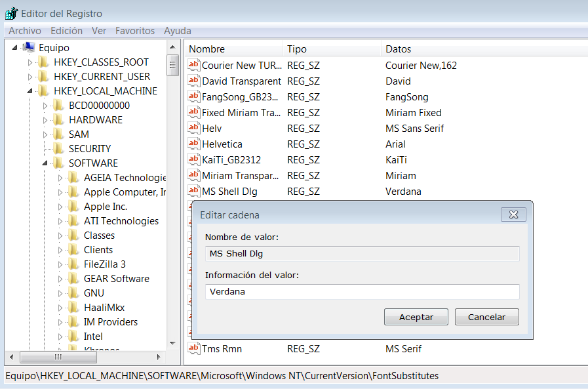Click the Cancelar button in dialog
This screenshot has width=588, height=389.
[486, 317]
